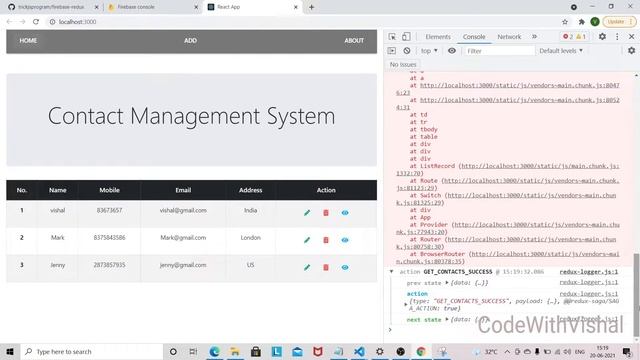Screen dimensions: 640x360
Task: Open the Chrome profile avatar
Action: (x=595, y=22)
